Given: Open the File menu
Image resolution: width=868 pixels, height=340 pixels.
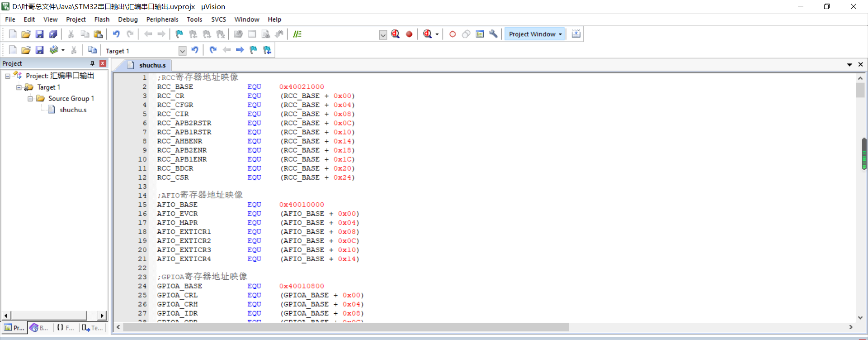Looking at the screenshot, I should click(x=10, y=19).
